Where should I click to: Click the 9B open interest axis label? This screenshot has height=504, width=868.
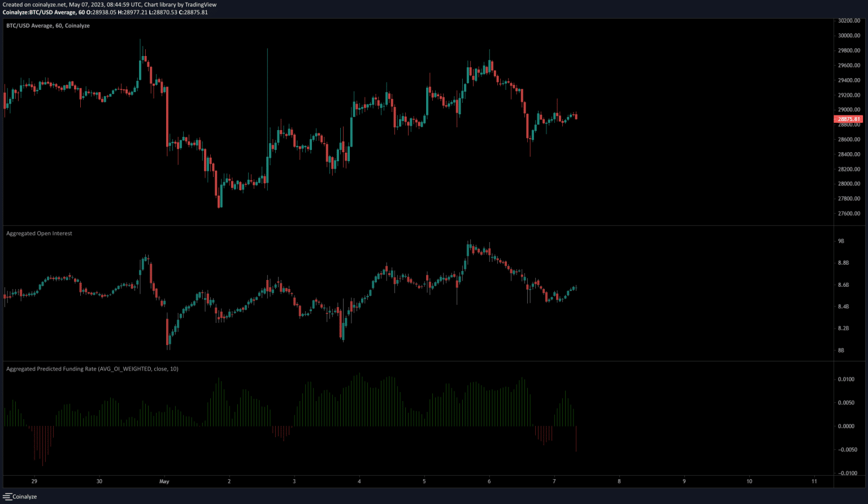click(841, 241)
